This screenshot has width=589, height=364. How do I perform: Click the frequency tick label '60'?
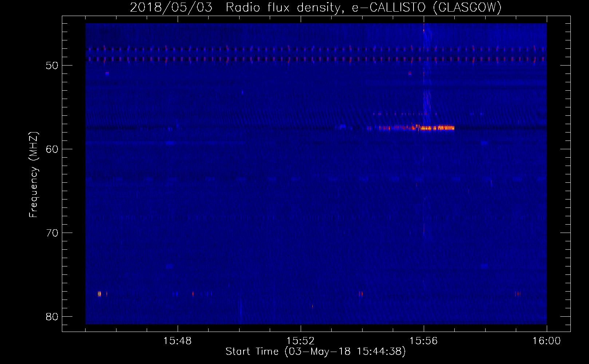tap(52, 149)
